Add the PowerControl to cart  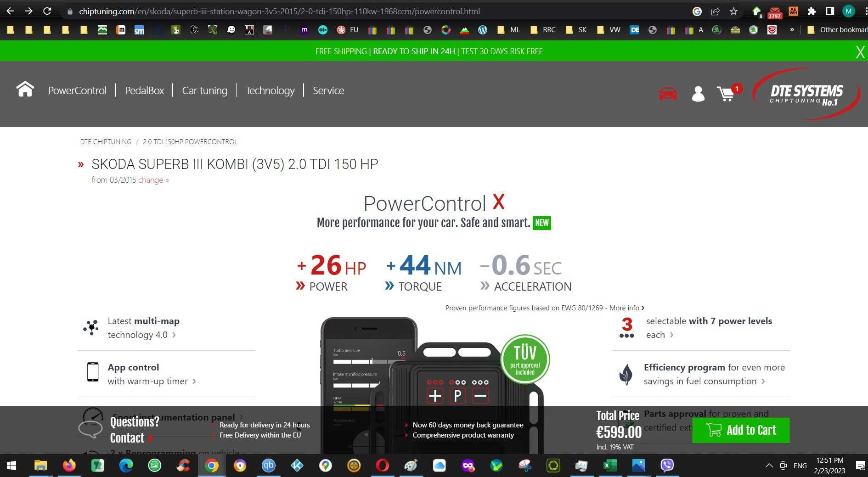741,430
